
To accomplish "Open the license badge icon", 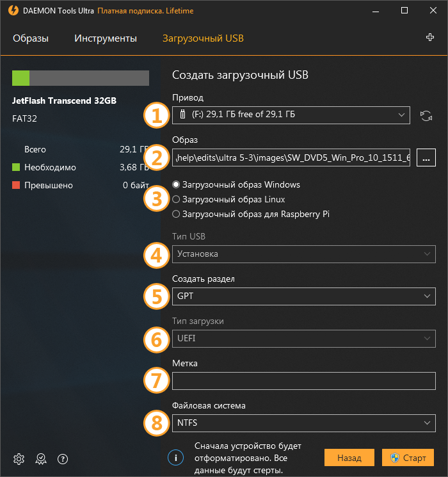I will tap(41, 458).
